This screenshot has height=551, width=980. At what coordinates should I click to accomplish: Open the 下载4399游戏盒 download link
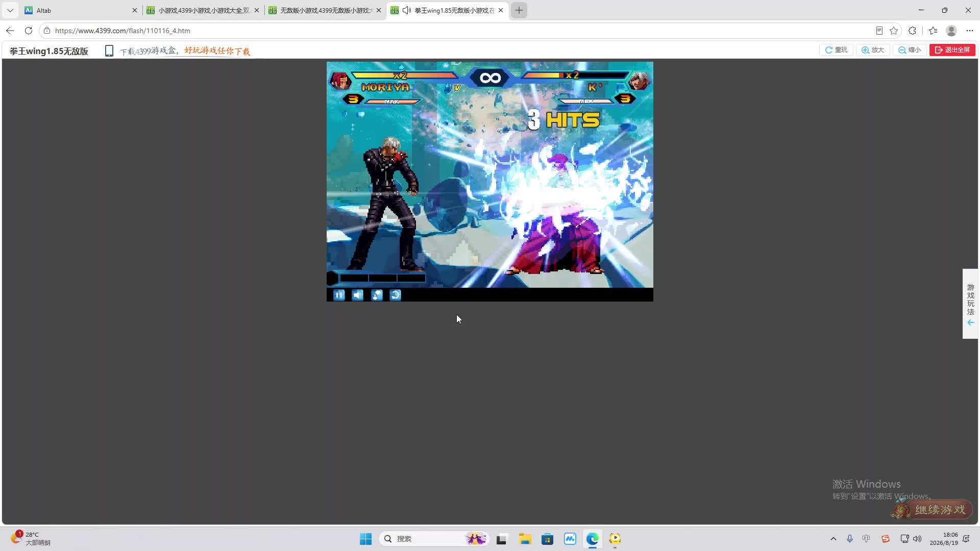185,51
